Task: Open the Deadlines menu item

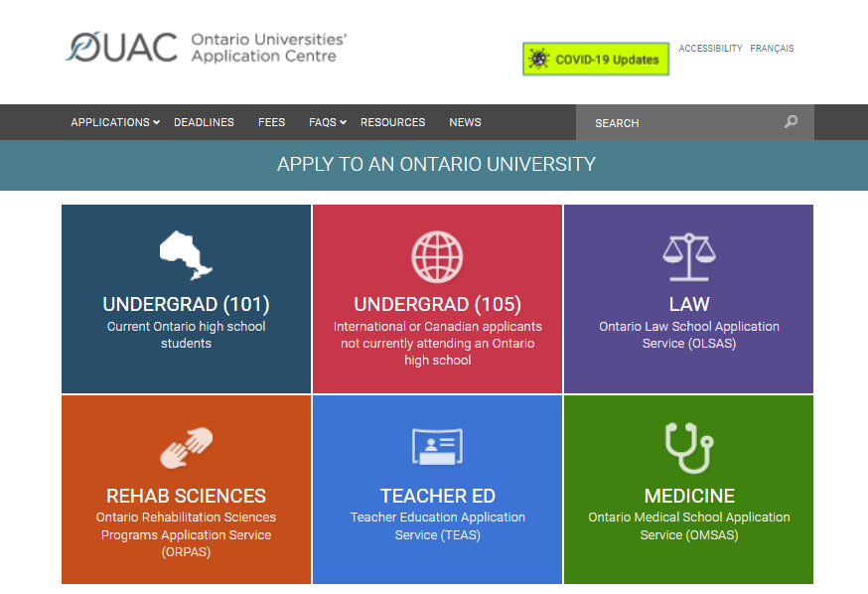Action: tap(204, 122)
